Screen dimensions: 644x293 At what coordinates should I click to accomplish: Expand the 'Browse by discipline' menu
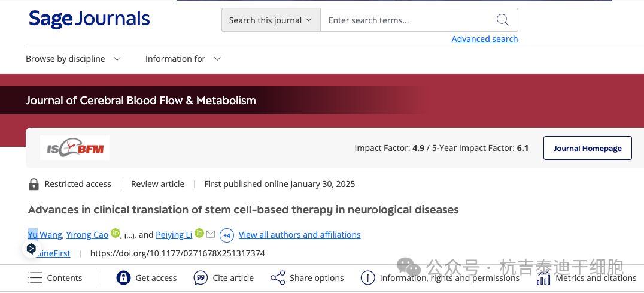(x=73, y=59)
